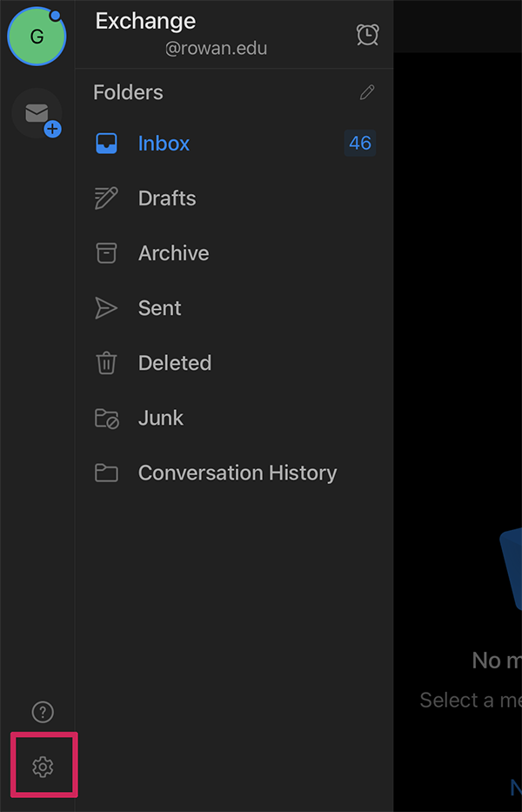Click the Folders section heading

(x=128, y=92)
